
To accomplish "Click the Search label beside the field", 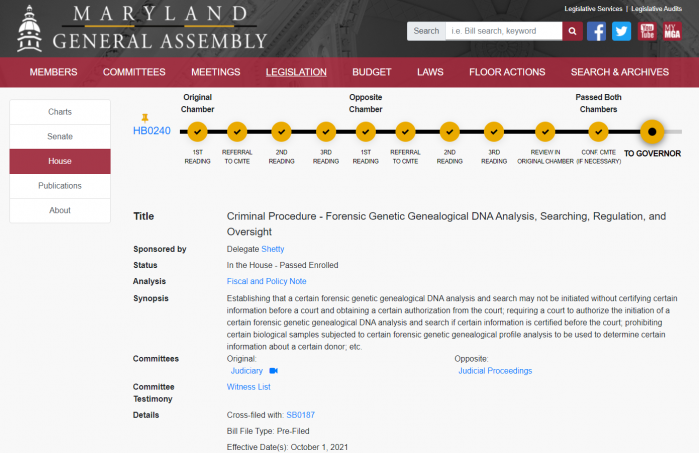I will pos(426,31).
